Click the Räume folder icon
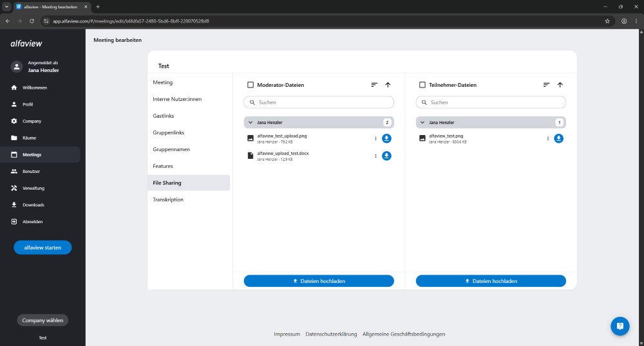The width and height of the screenshot is (644, 346). coord(14,138)
